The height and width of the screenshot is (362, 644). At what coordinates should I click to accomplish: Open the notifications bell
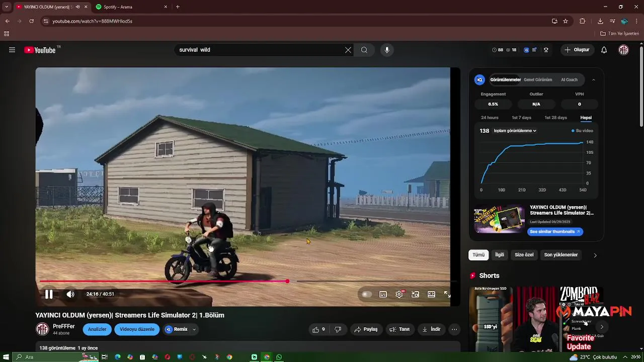pyautogui.click(x=604, y=50)
